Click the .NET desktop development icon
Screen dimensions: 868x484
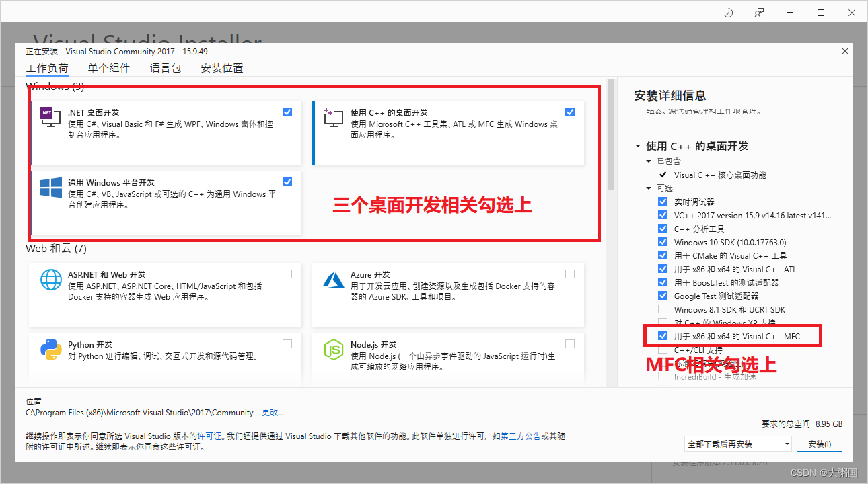[51, 118]
